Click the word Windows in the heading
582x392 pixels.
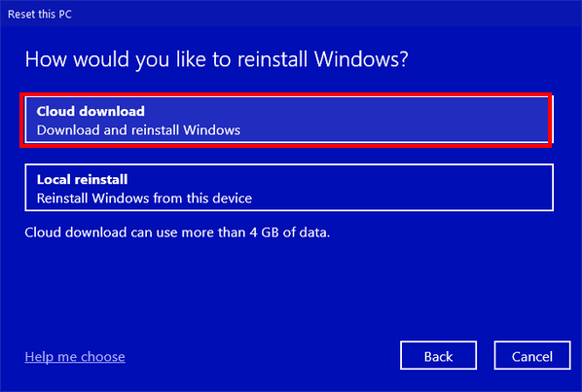coord(357,59)
